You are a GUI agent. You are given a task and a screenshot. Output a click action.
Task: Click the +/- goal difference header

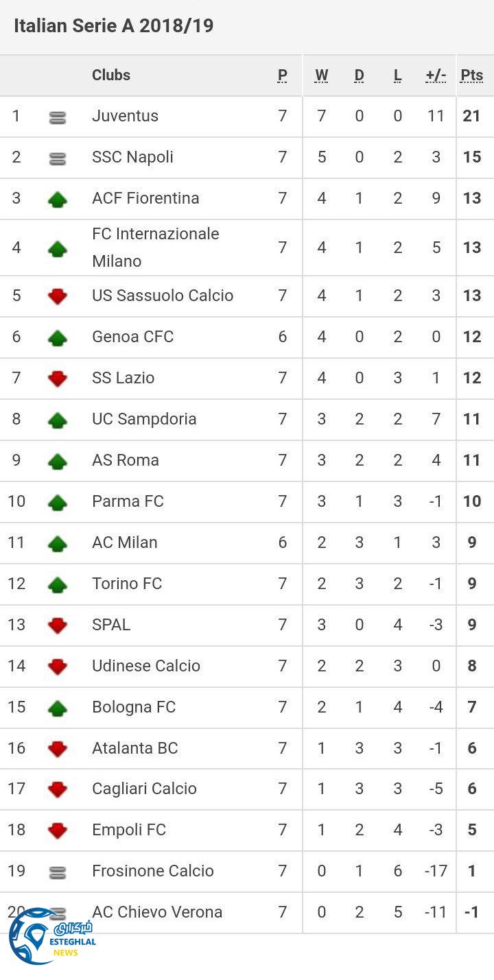[x=436, y=75]
